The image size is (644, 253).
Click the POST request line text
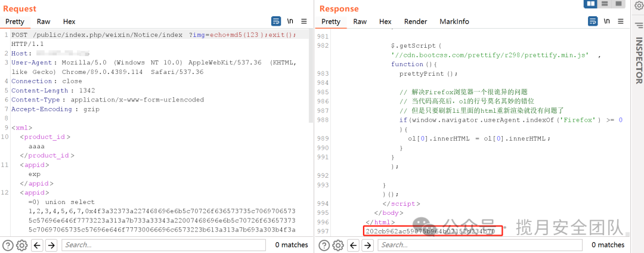point(154,35)
